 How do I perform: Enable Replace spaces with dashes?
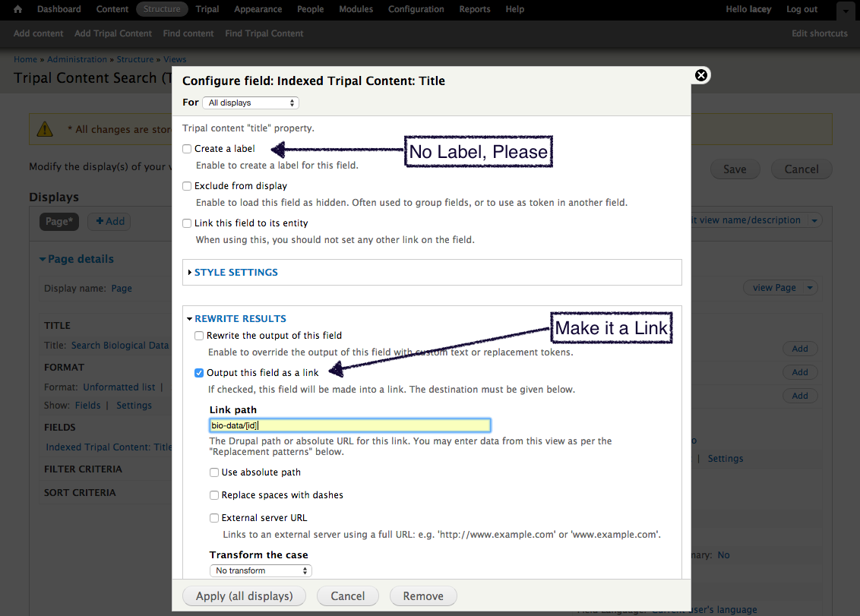pos(214,495)
